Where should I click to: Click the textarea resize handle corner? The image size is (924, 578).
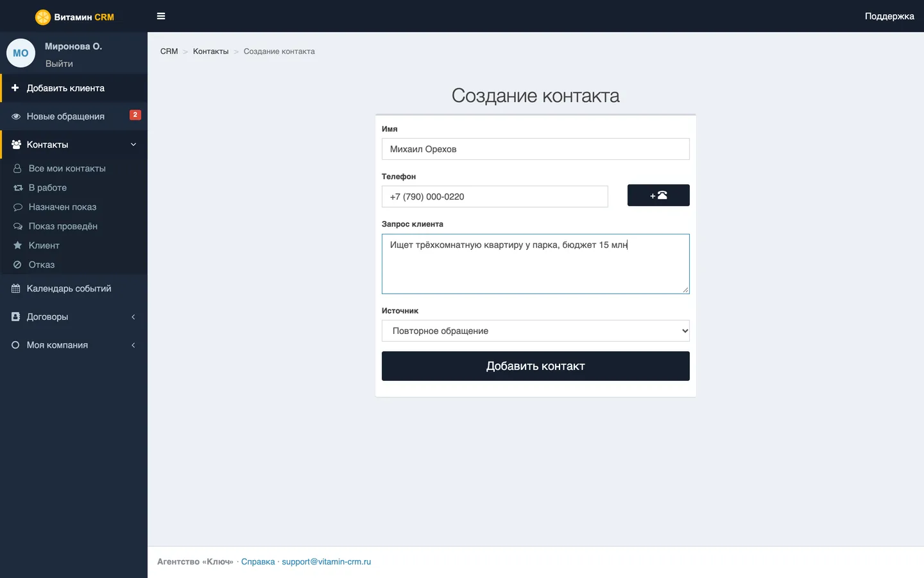(x=685, y=290)
